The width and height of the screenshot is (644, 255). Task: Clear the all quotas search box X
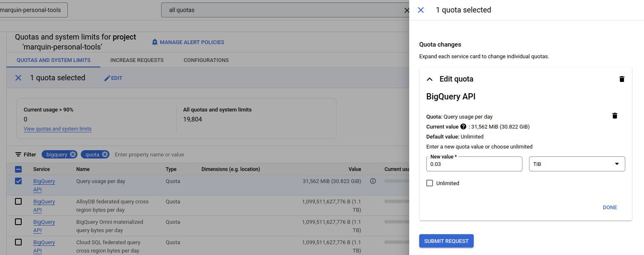[x=407, y=10]
